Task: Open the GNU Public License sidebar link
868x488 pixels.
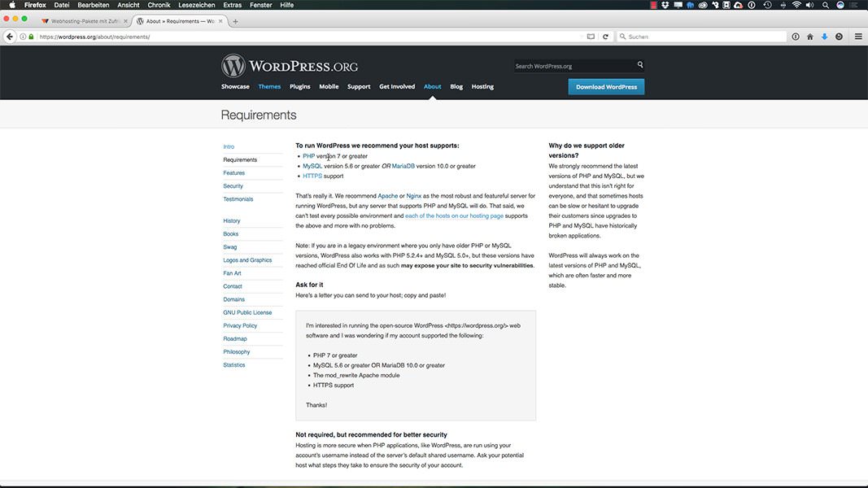Action: point(247,312)
